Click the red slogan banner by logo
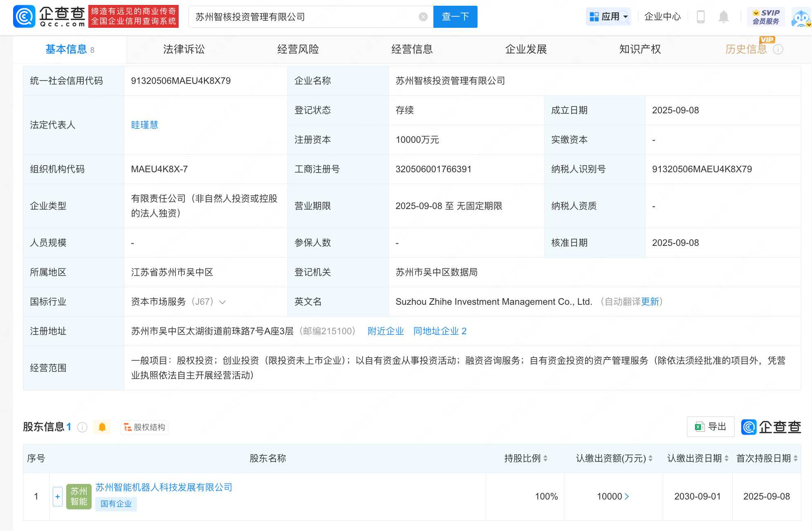812x531 pixels. (133, 16)
